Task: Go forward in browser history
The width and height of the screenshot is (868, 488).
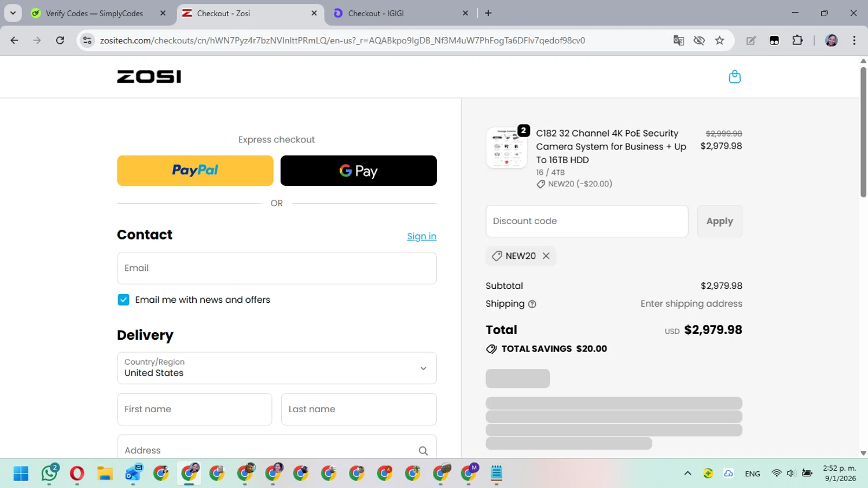Action: coord(37,41)
